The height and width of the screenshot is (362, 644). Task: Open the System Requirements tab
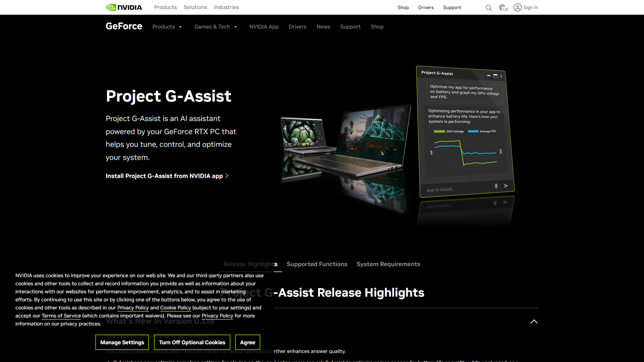(388, 264)
